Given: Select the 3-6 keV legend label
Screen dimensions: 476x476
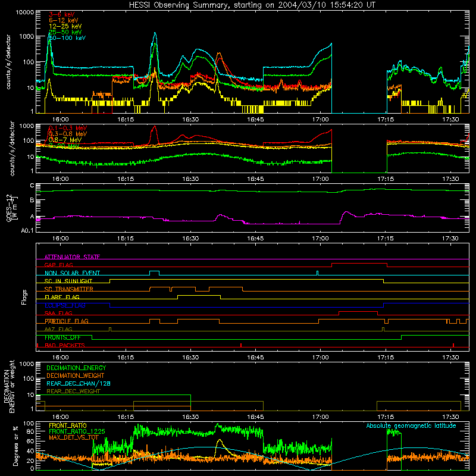Looking at the screenshot, I should click(62, 14).
